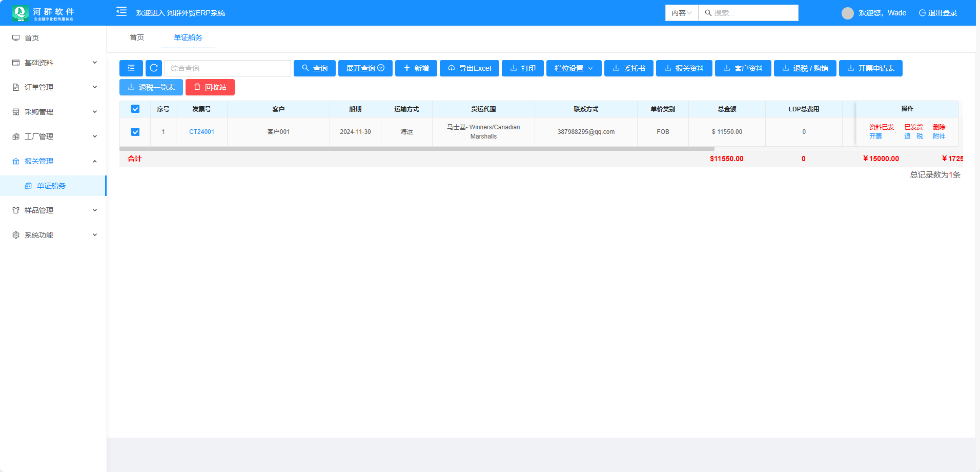
Task: Click the refresh icon button
Action: click(x=154, y=68)
